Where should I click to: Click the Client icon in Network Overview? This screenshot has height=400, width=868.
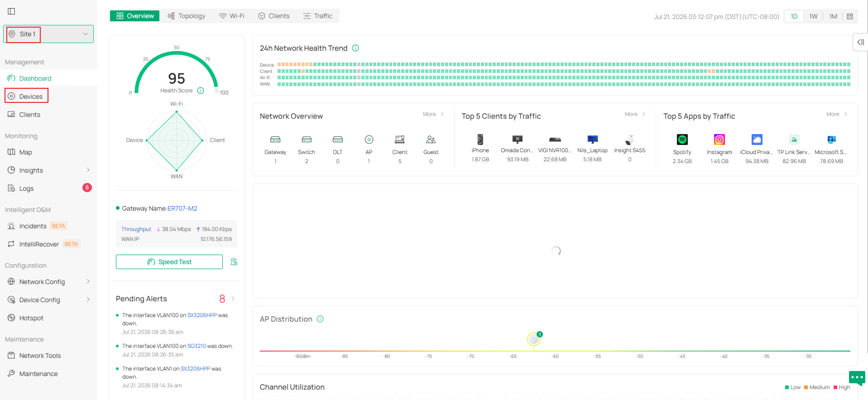pos(400,139)
